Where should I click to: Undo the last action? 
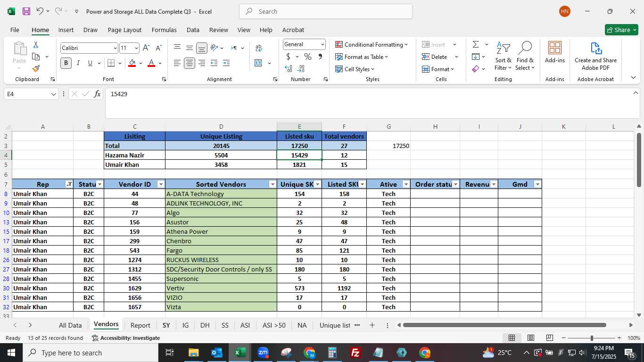pyautogui.click(x=40, y=11)
